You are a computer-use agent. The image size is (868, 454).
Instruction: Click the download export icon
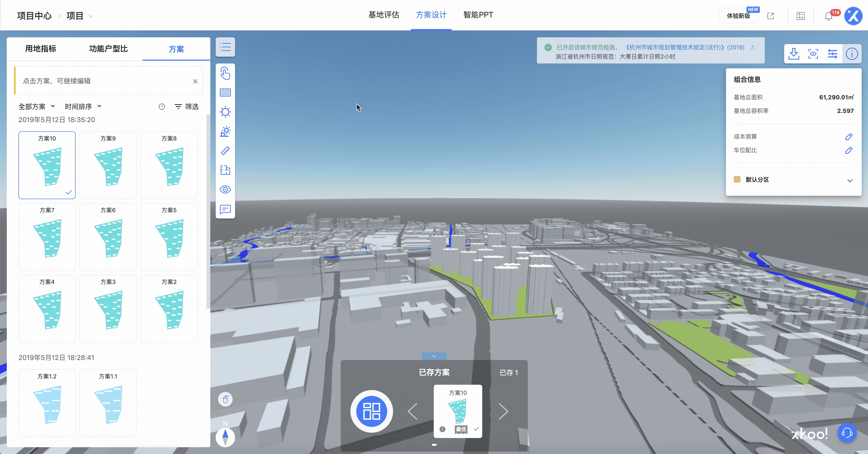(794, 54)
